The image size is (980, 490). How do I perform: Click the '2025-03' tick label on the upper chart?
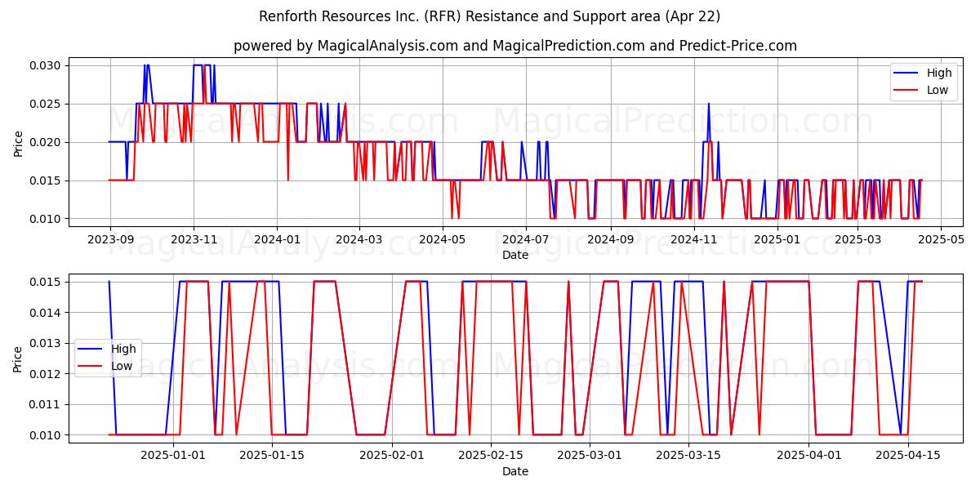857,239
